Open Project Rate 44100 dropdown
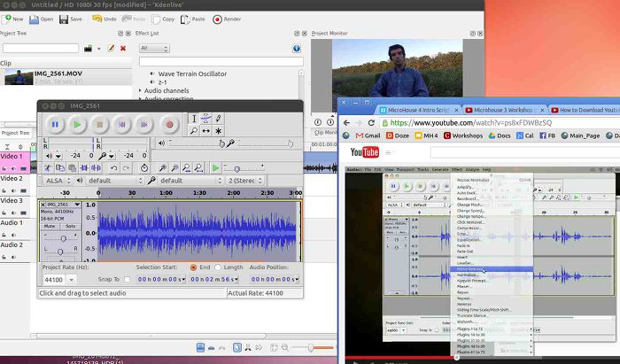 coord(71,280)
